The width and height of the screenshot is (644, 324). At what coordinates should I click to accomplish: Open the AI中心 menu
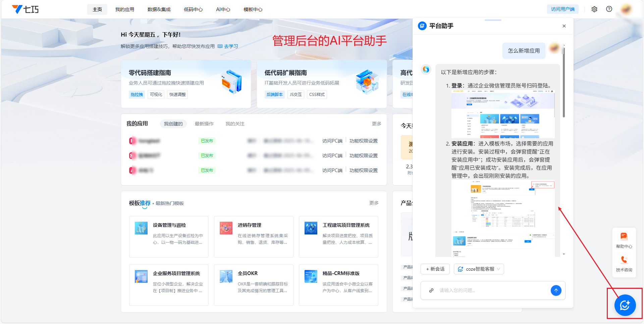223,9
